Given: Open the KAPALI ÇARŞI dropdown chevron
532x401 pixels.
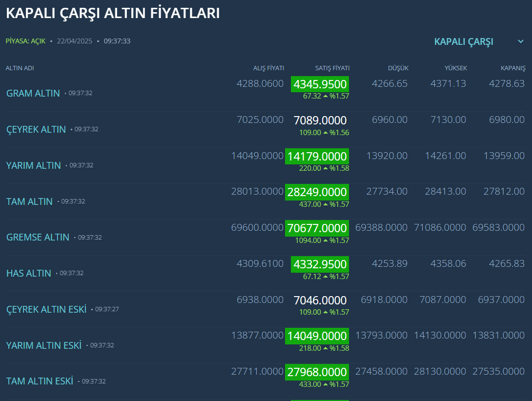Looking at the screenshot, I should (x=520, y=41).
